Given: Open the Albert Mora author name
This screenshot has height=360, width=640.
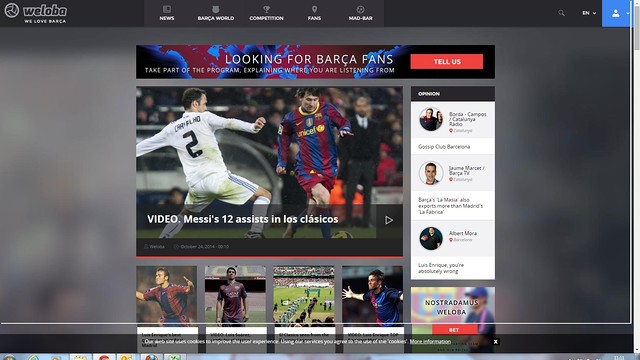Looking at the screenshot, I should coord(463,233).
